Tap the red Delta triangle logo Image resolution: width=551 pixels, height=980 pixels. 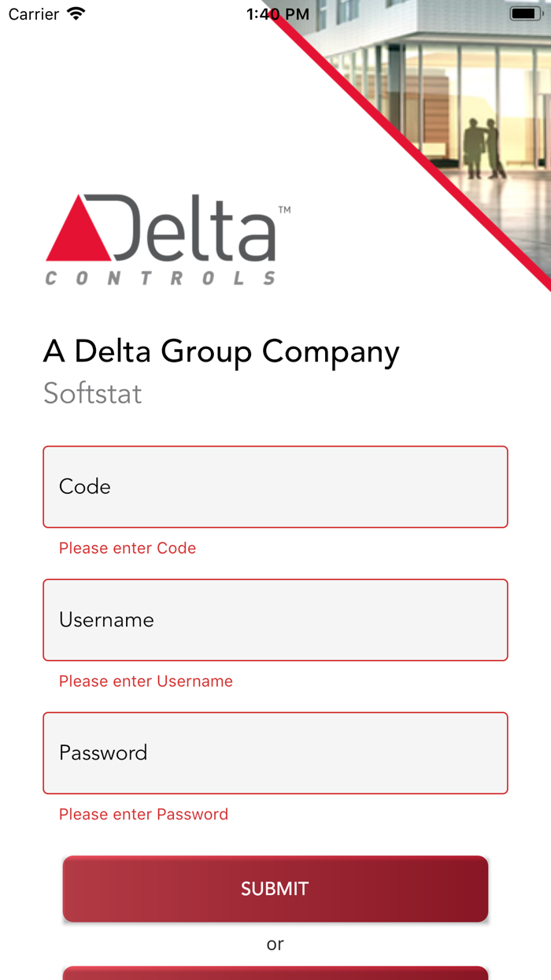click(x=79, y=234)
